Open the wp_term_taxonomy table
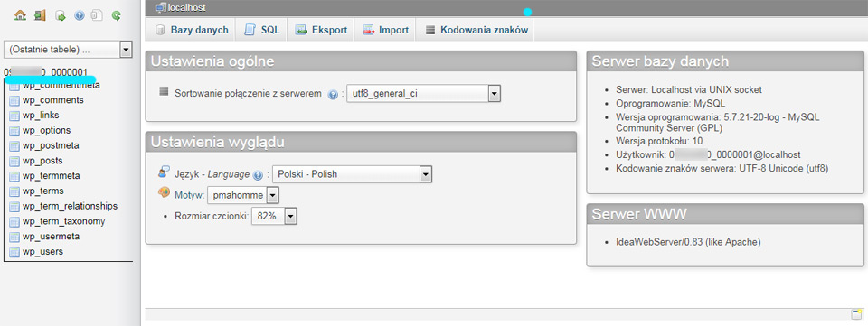 point(64,221)
